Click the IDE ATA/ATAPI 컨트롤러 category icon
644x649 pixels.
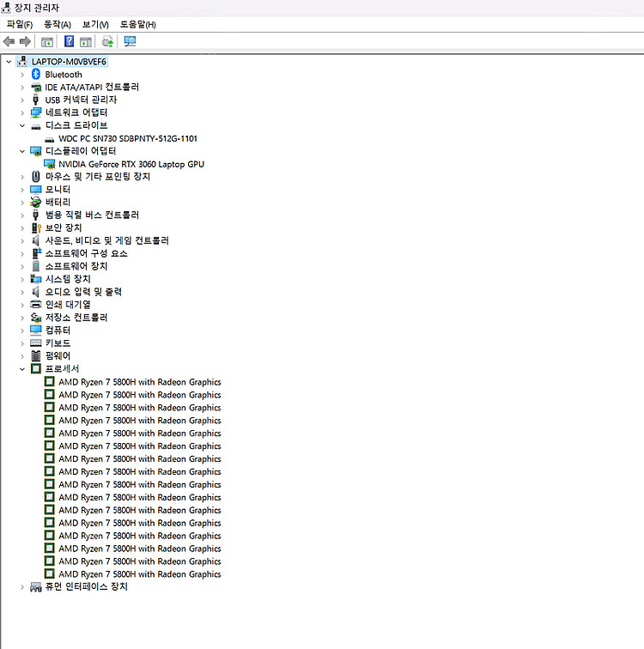point(36,88)
